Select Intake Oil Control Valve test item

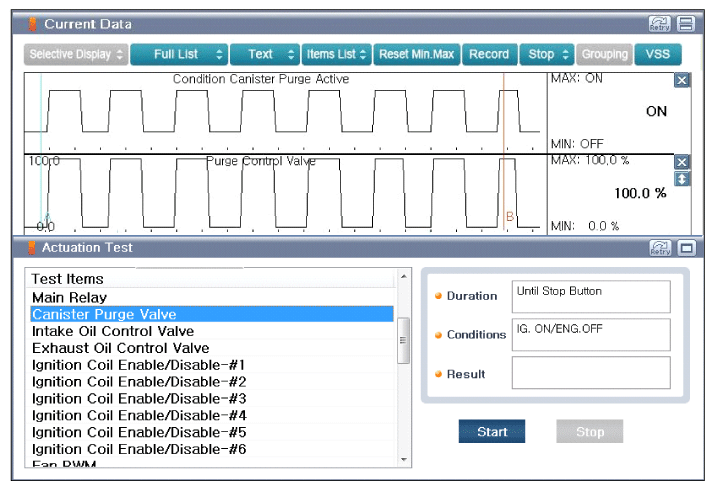coord(113,331)
